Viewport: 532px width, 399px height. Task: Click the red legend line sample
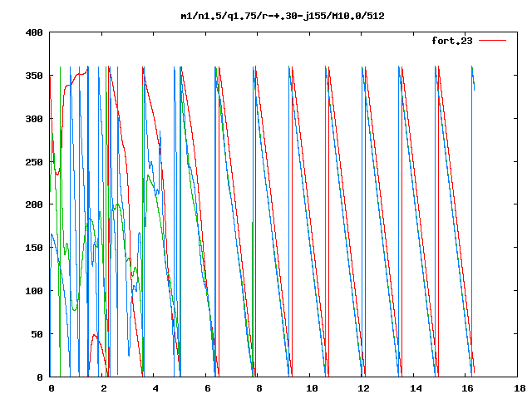492,41
